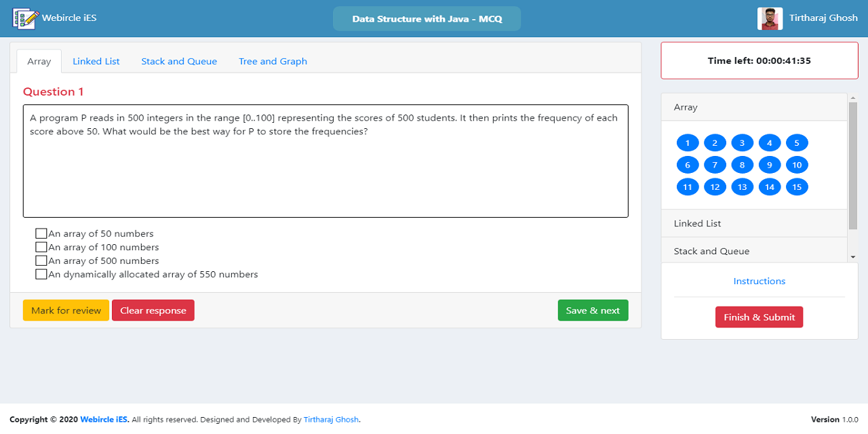868x434 pixels.
Task: Navigate to question 15 badge
Action: click(x=797, y=186)
